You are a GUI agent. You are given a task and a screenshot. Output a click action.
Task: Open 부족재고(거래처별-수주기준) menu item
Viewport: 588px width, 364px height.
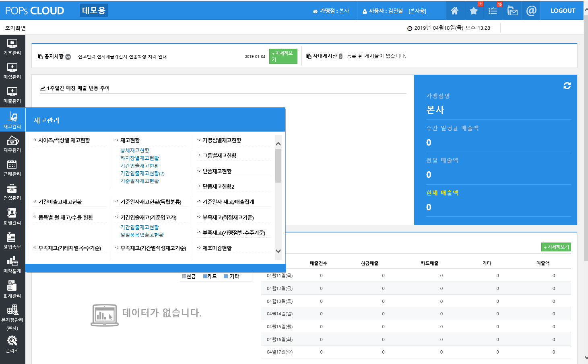pos(70,248)
